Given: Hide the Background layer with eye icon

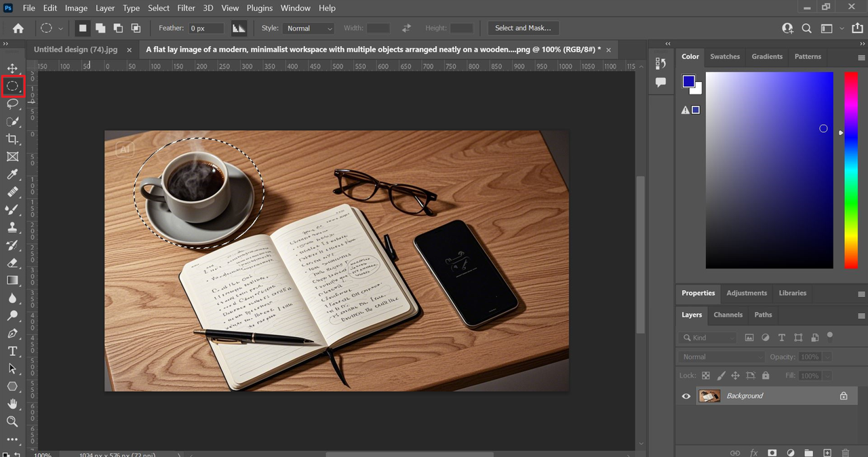Looking at the screenshot, I should tap(686, 396).
